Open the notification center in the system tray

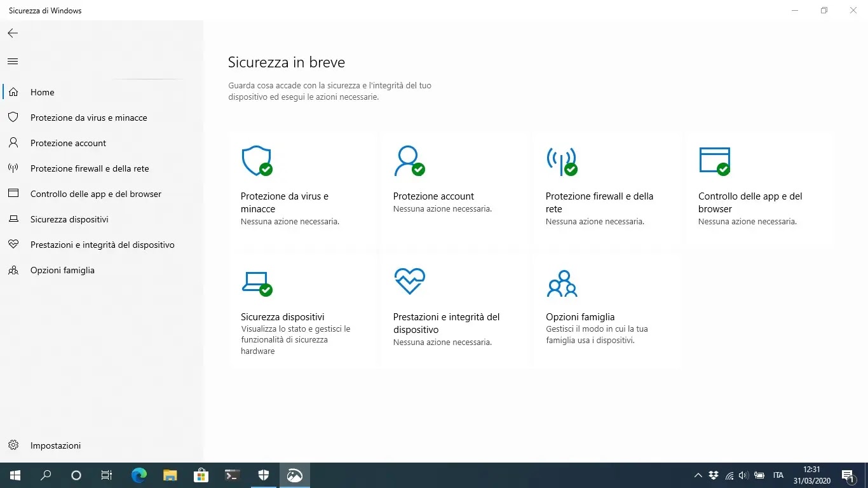(848, 475)
